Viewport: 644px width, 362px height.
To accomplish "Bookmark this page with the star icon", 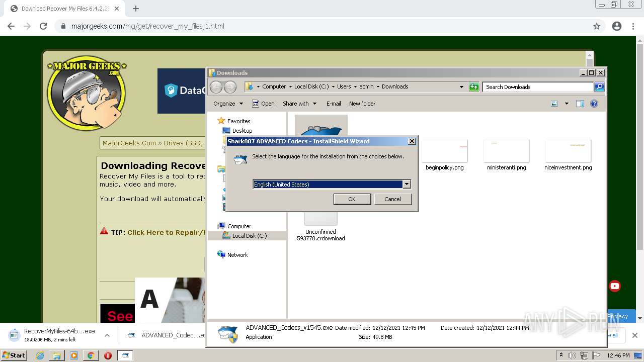I will 597,26.
